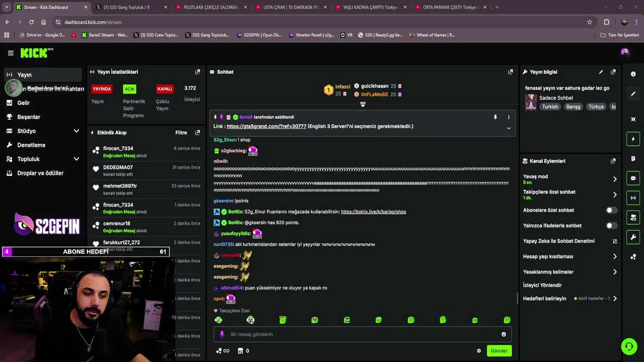Open Denetleme in the left sidebar
The width and height of the screenshot is (644, 362).
(x=43, y=145)
